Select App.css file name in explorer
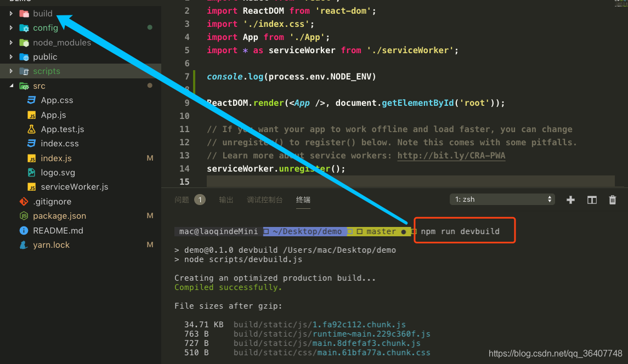The image size is (628, 364). pos(57,100)
